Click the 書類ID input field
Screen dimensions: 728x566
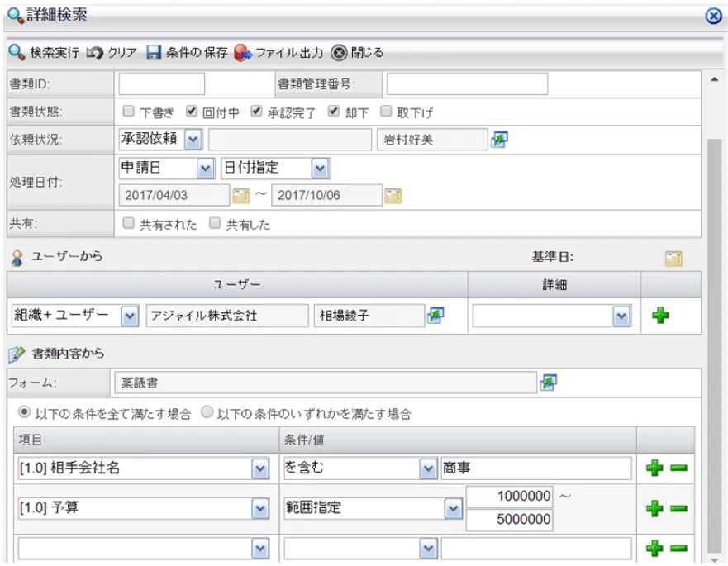point(162,84)
